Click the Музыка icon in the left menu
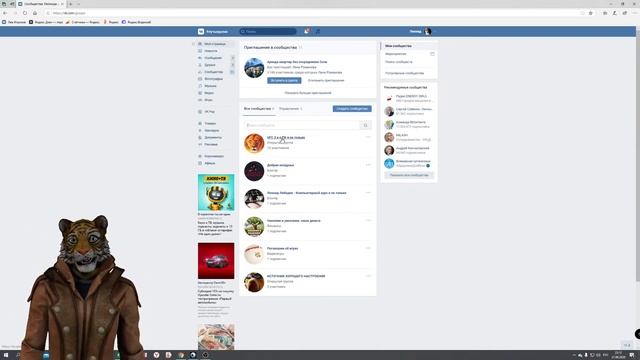This screenshot has height=360, width=640. point(200,86)
